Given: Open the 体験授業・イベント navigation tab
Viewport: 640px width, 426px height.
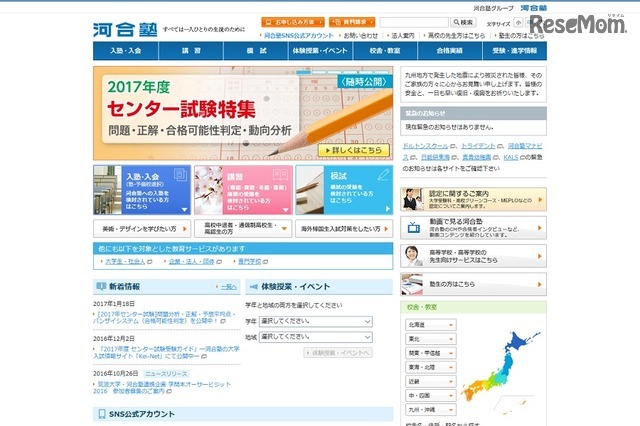Looking at the screenshot, I should coord(323,50).
